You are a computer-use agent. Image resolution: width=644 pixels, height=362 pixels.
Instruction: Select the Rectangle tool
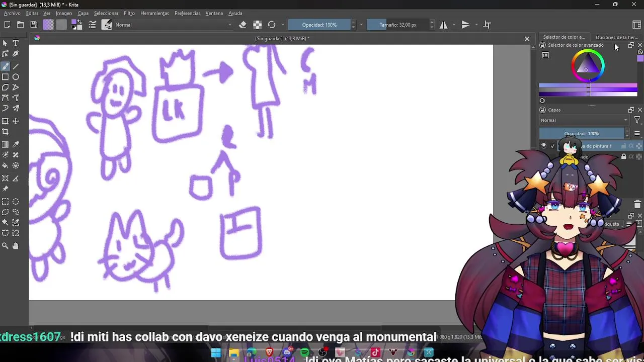[x=5, y=77]
